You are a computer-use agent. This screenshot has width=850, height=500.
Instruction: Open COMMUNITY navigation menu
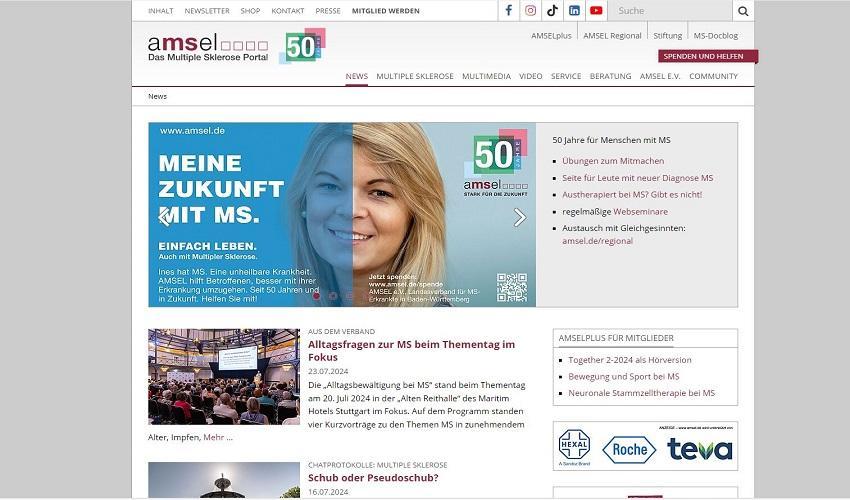[713, 76]
